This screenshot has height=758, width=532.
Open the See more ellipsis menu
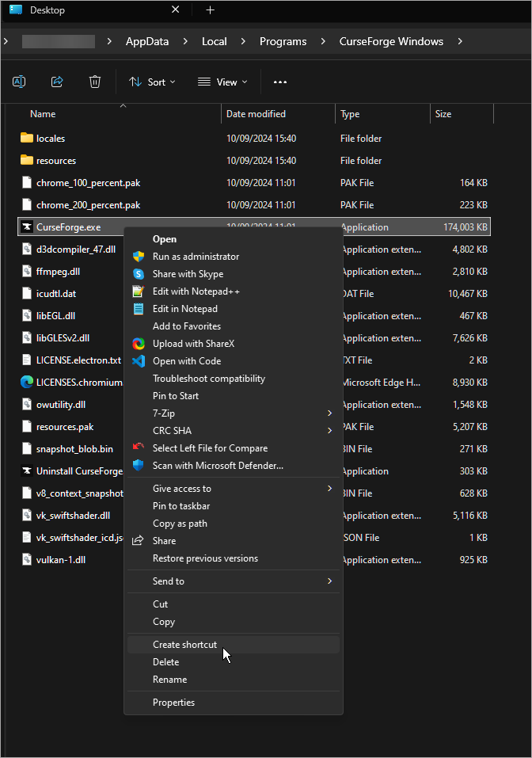pyautogui.click(x=280, y=82)
